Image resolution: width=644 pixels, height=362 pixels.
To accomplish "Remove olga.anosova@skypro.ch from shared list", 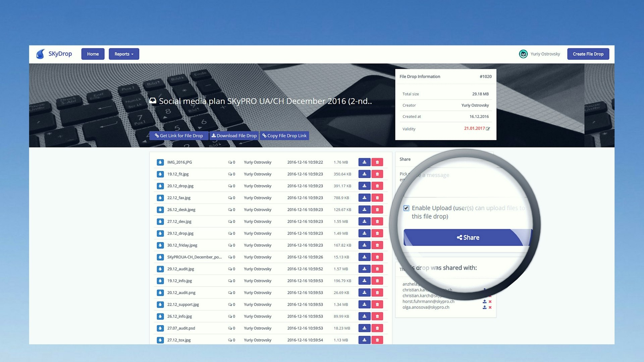I will pos(490,307).
